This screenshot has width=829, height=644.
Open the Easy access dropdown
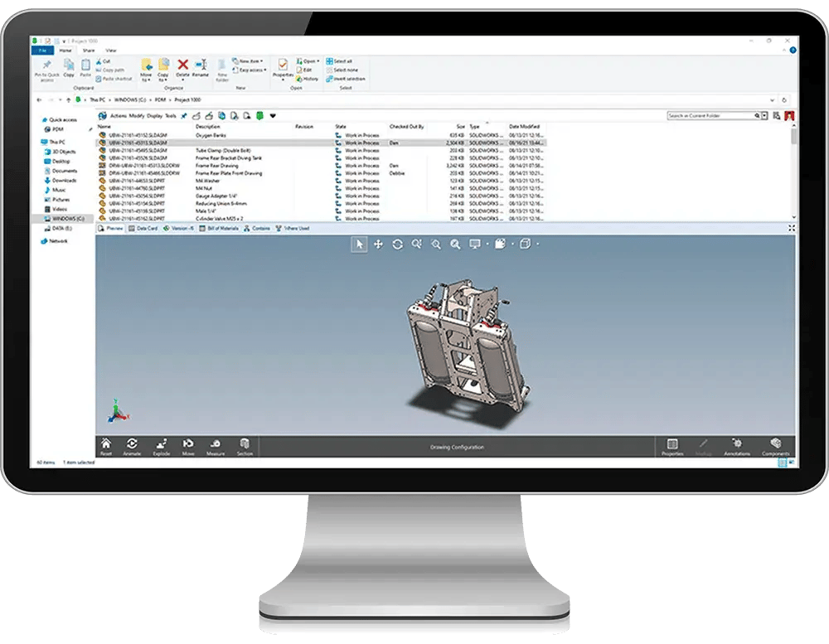tap(249, 70)
